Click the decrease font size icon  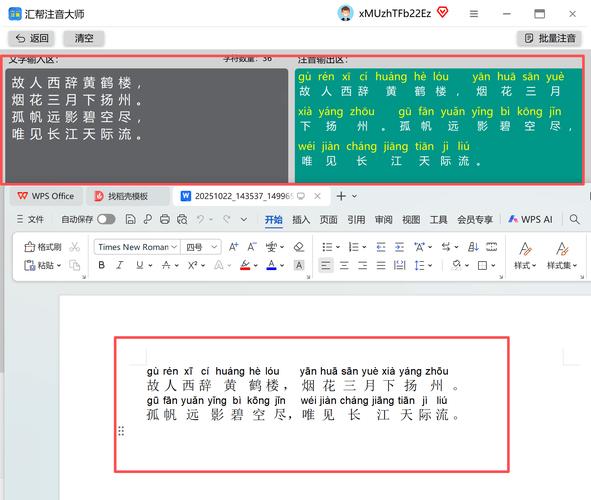click(x=251, y=247)
